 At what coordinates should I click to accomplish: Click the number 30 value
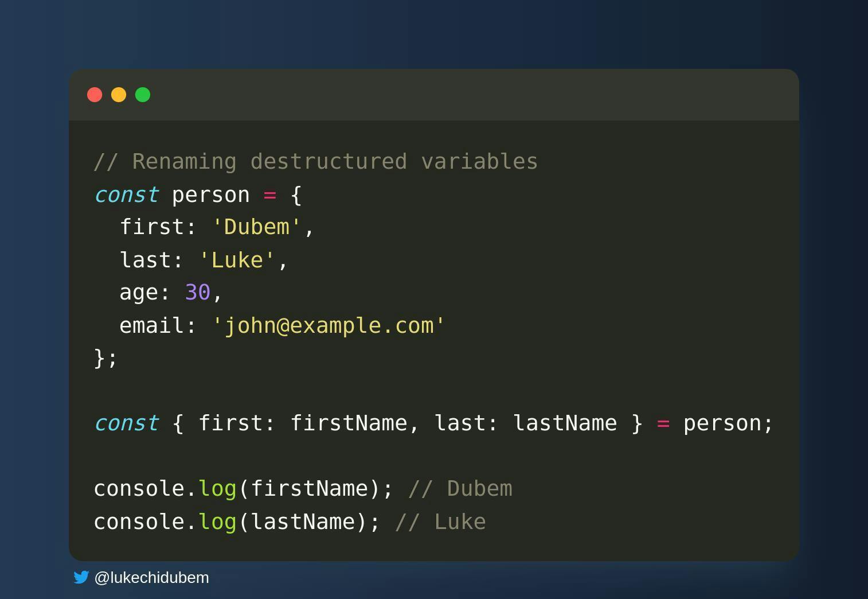coord(198,293)
